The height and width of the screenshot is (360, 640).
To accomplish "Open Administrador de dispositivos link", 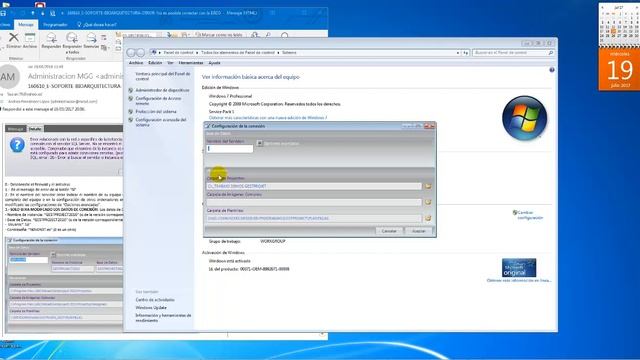I will coord(162,90).
